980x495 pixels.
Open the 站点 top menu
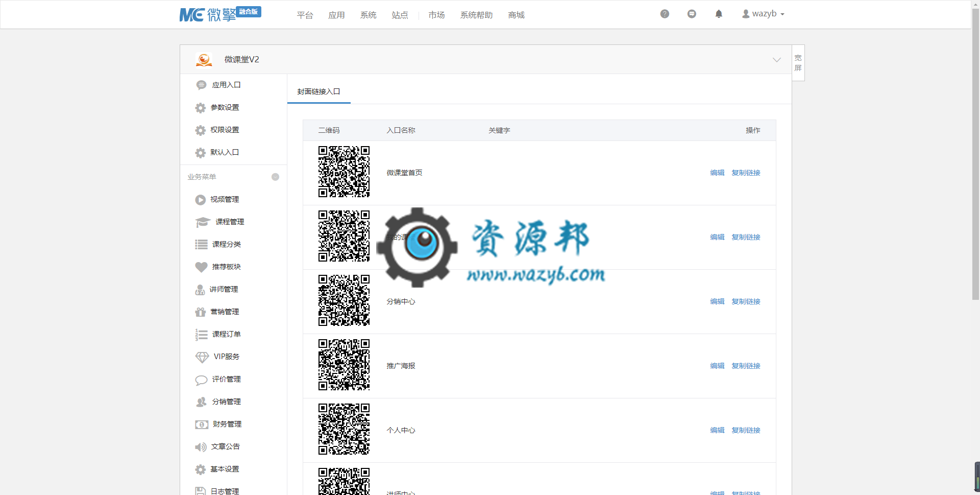400,15
